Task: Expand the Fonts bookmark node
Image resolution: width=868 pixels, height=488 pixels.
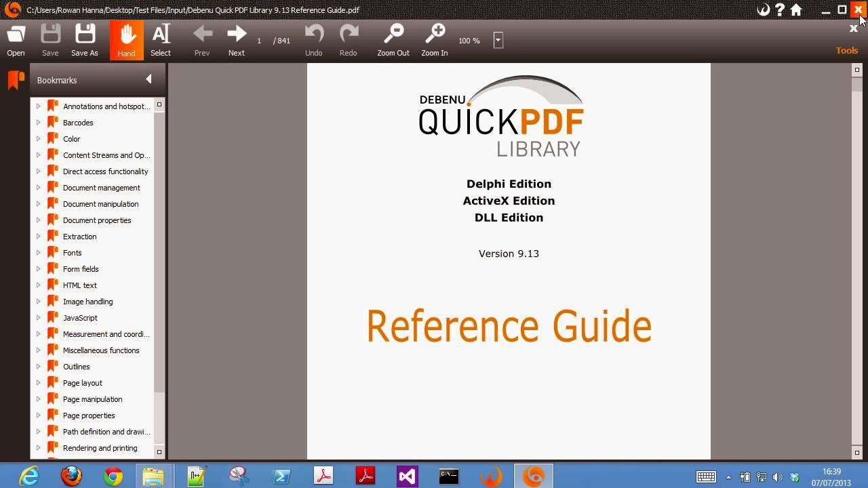Action: coord(38,253)
